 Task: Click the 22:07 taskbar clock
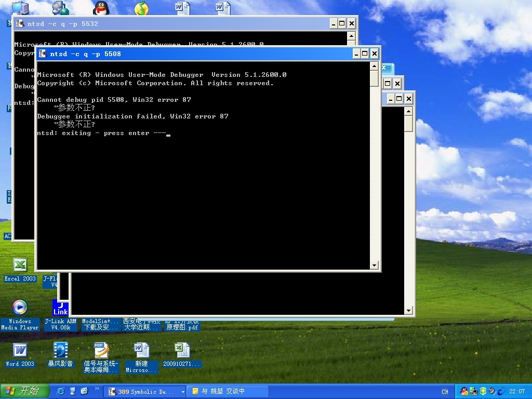pos(517,392)
